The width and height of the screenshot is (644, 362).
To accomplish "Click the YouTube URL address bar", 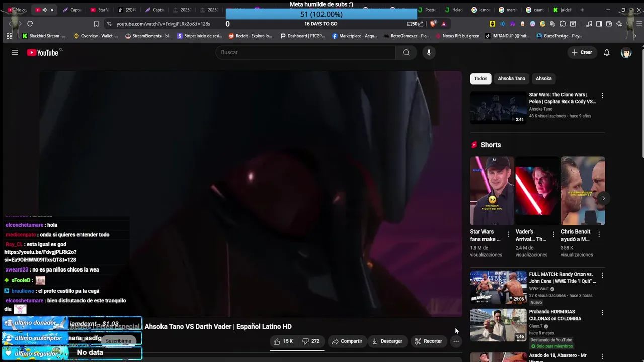I will tap(164, 24).
